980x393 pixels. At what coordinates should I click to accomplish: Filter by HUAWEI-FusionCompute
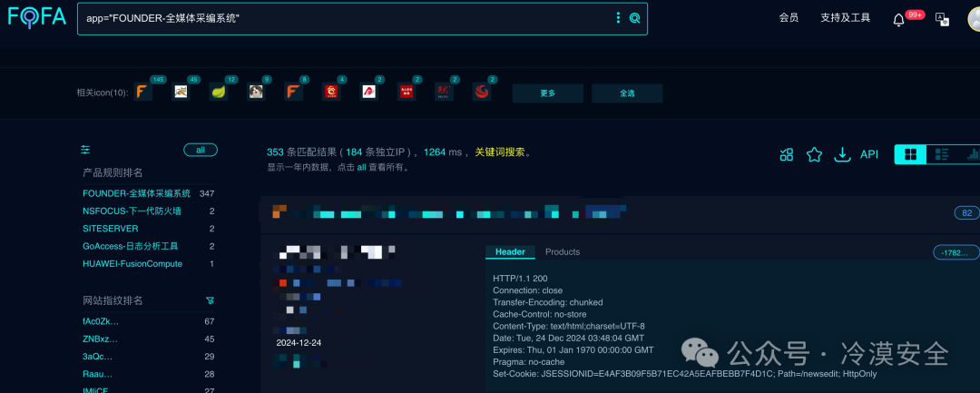(x=132, y=264)
